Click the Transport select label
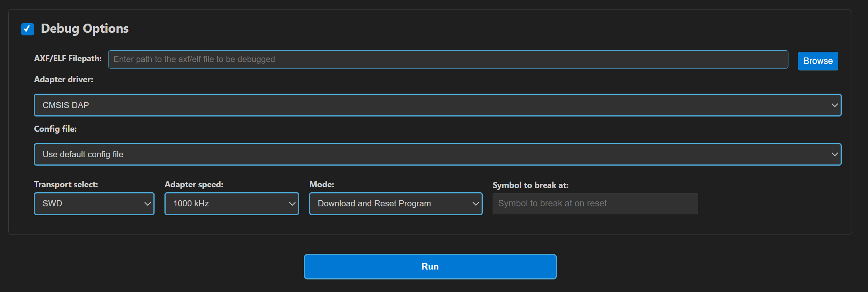Viewport: 868px width, 292px height. coord(66,185)
